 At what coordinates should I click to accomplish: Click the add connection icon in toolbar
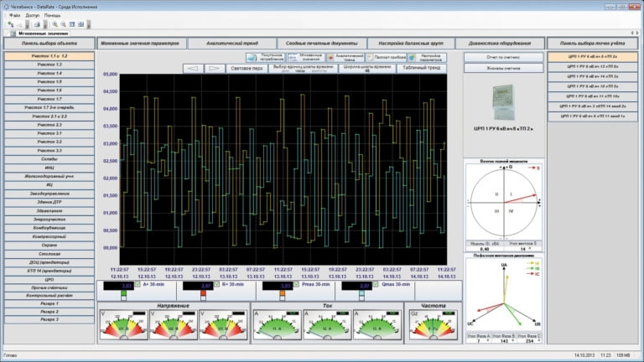pyautogui.click(x=11, y=24)
